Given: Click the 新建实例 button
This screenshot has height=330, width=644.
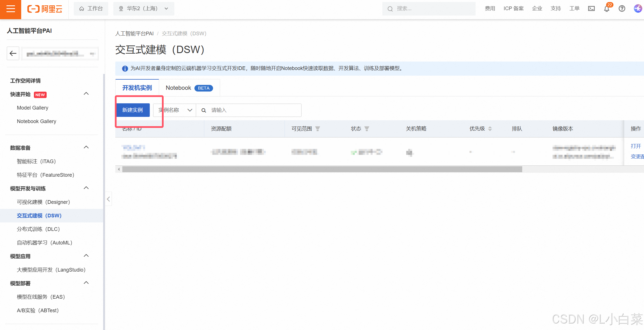Looking at the screenshot, I should (133, 110).
